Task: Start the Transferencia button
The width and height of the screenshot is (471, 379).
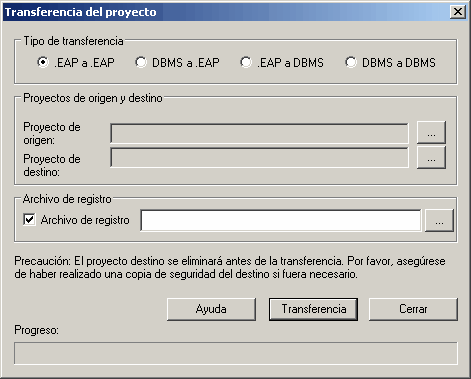Action: [x=313, y=309]
